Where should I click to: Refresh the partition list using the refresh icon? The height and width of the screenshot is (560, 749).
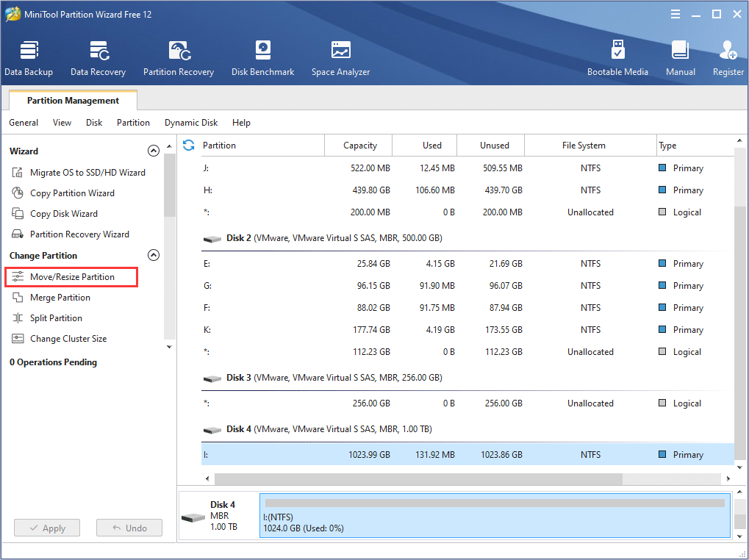189,145
